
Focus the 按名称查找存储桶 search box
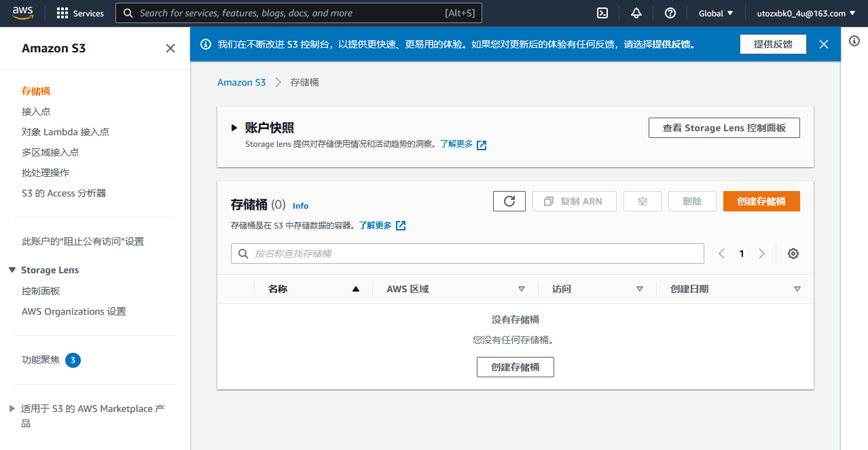click(x=467, y=254)
